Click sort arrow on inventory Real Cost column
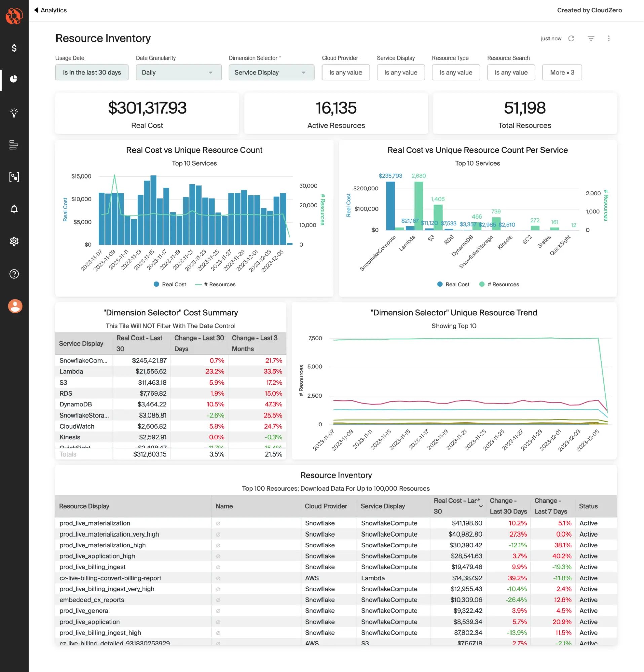This screenshot has height=672, width=644. (x=481, y=506)
